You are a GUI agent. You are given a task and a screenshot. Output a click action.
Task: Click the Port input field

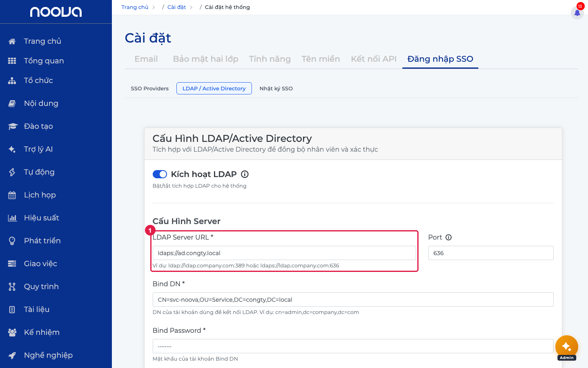point(491,253)
